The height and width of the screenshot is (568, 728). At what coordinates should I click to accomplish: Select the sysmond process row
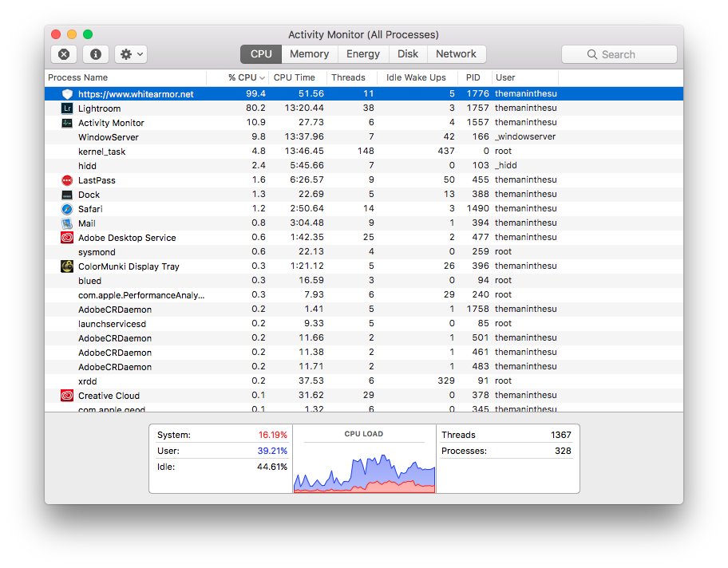tap(364, 251)
